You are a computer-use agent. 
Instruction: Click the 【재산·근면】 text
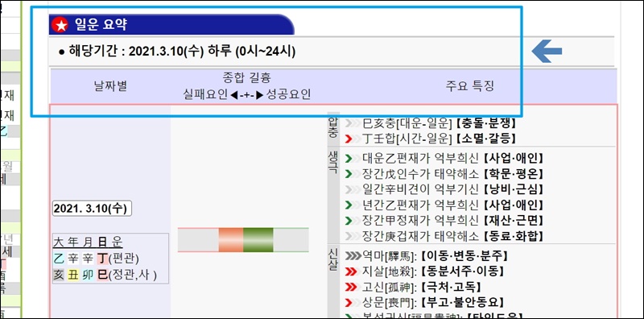pos(513,221)
